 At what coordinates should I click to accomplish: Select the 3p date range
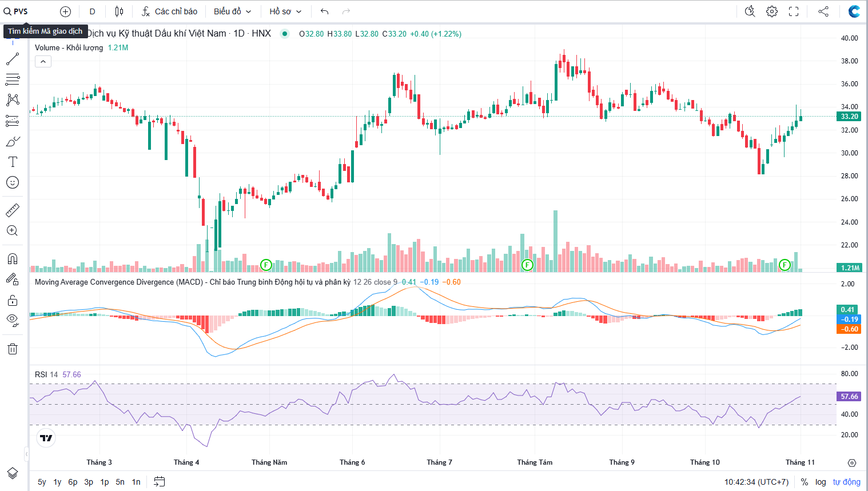tap(89, 482)
